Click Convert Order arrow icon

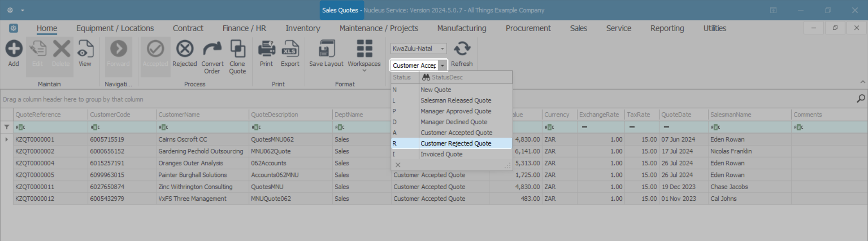pos(212,49)
